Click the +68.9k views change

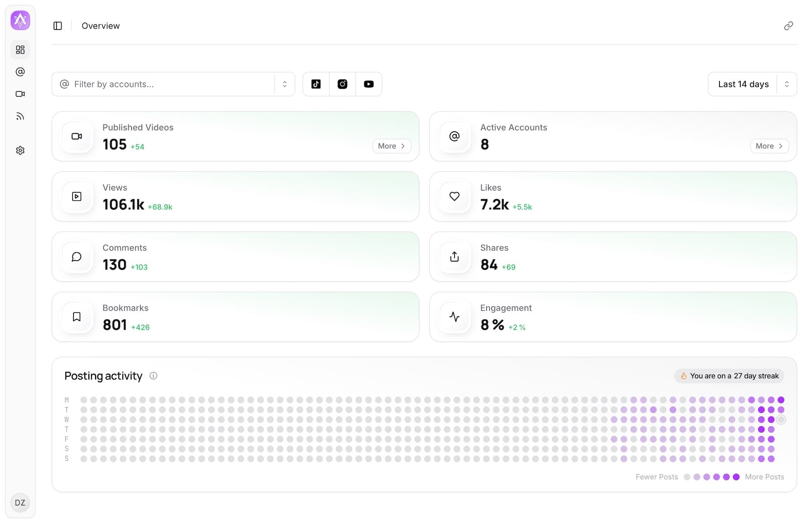tap(160, 207)
